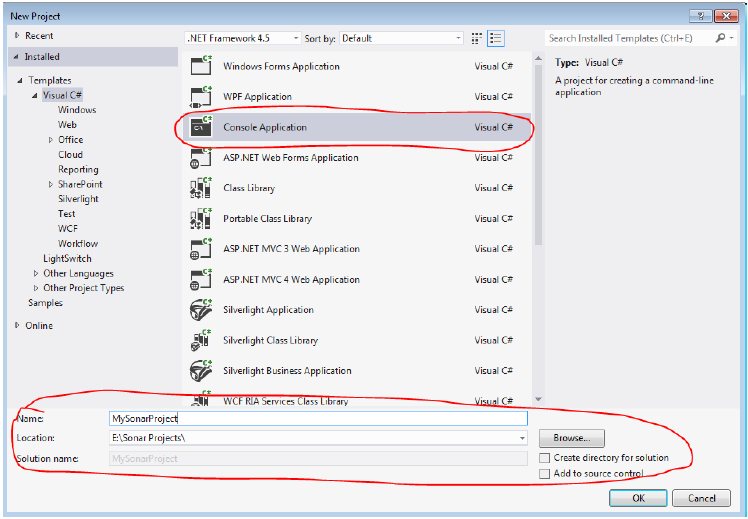Click the Silverlight Class Library icon

coord(201,341)
